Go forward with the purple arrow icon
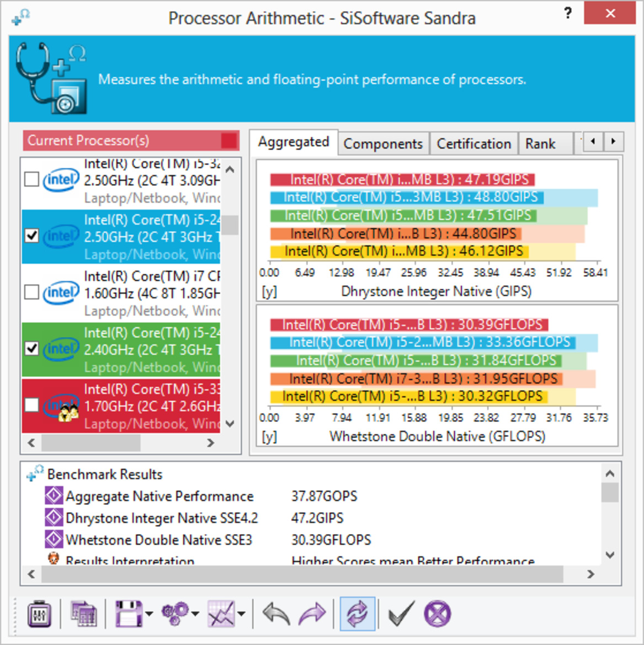Screen dimensions: 644x645 click(x=312, y=614)
